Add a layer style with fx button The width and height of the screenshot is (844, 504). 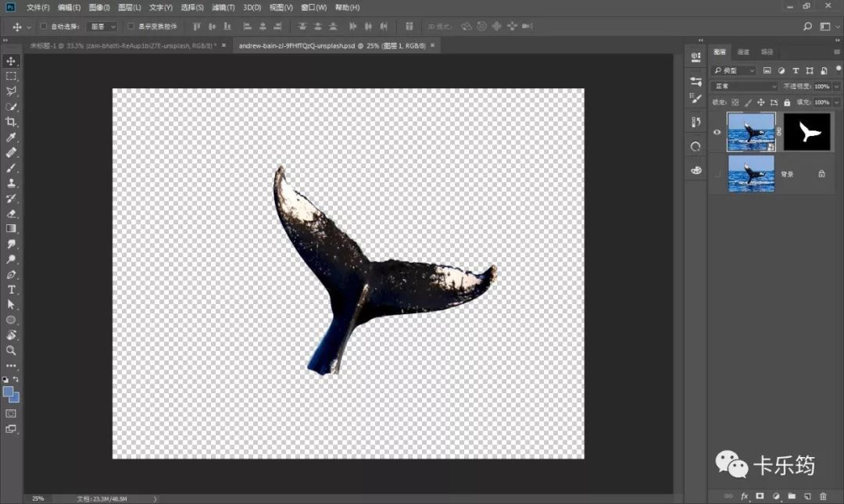click(x=745, y=496)
